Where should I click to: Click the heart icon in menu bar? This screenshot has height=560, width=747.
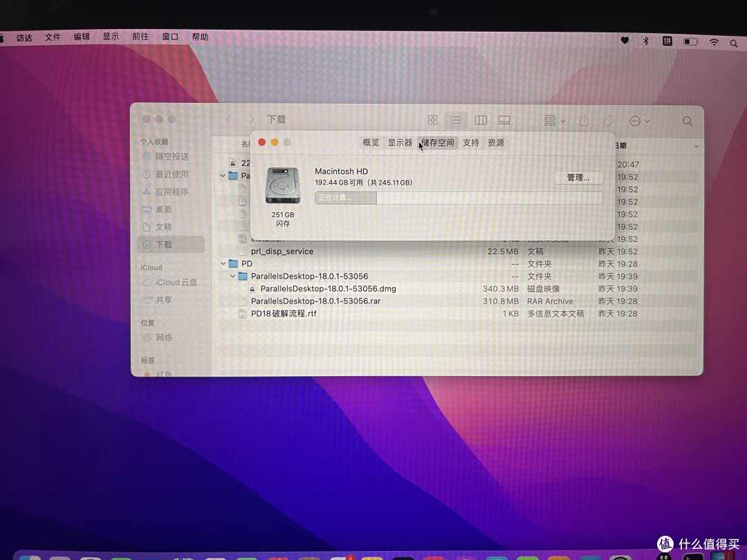(625, 41)
